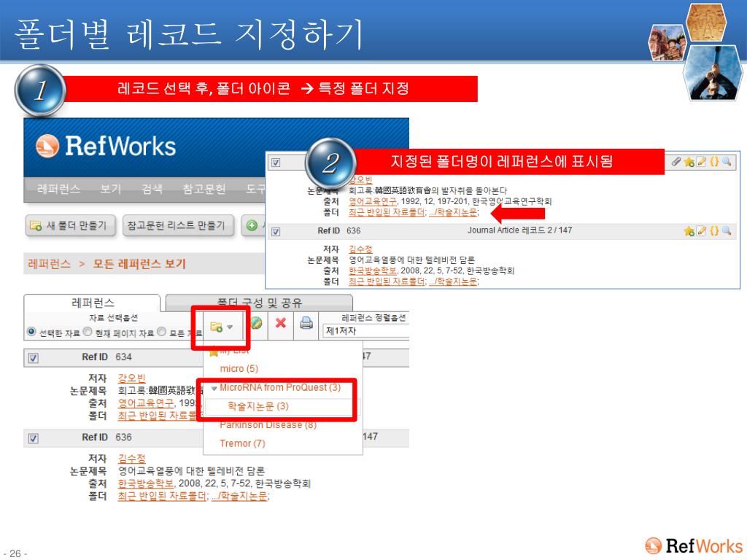Viewport: 747px width, 560px height.
Task: Click the 참고문헌 리스트 만들기 button
Action: point(179,226)
